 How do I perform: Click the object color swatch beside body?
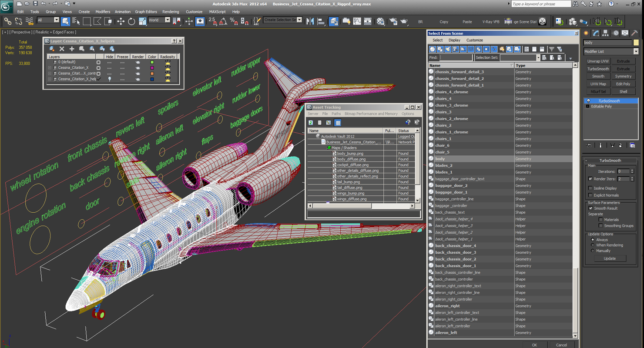(x=636, y=43)
